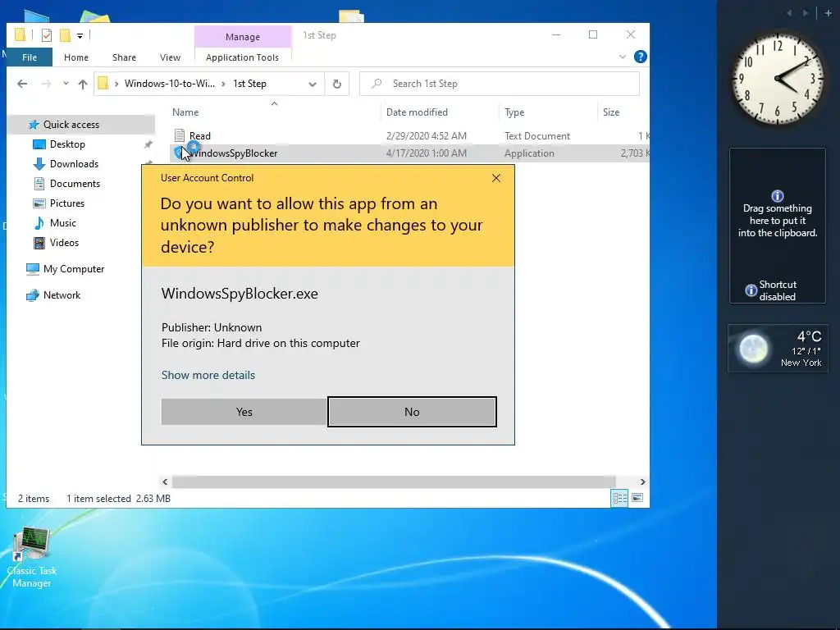Viewport: 840px width, 630px height.
Task: Open Desktop in navigation pane
Action: coord(67,144)
